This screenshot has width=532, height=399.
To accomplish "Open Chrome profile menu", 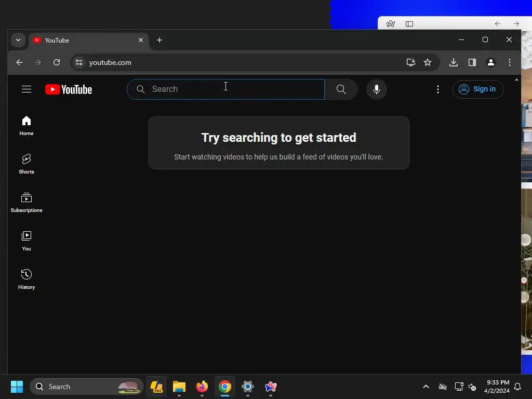I will coord(490,62).
